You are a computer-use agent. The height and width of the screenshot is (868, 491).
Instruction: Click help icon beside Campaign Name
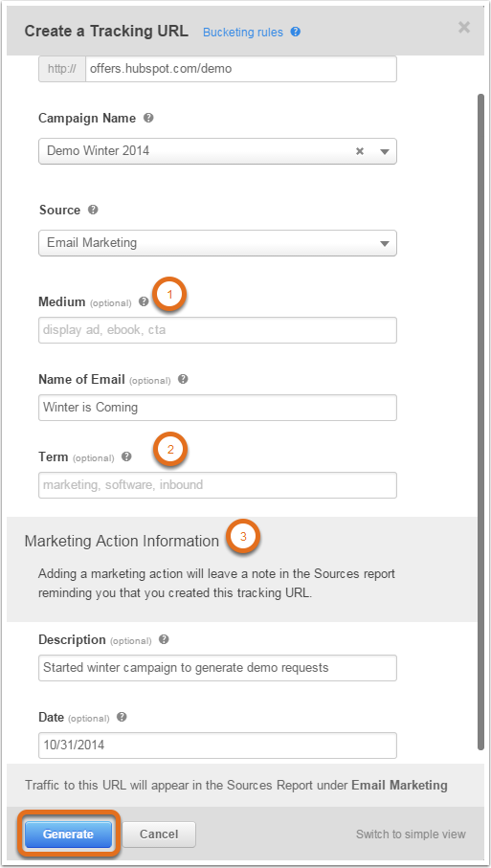tap(148, 118)
